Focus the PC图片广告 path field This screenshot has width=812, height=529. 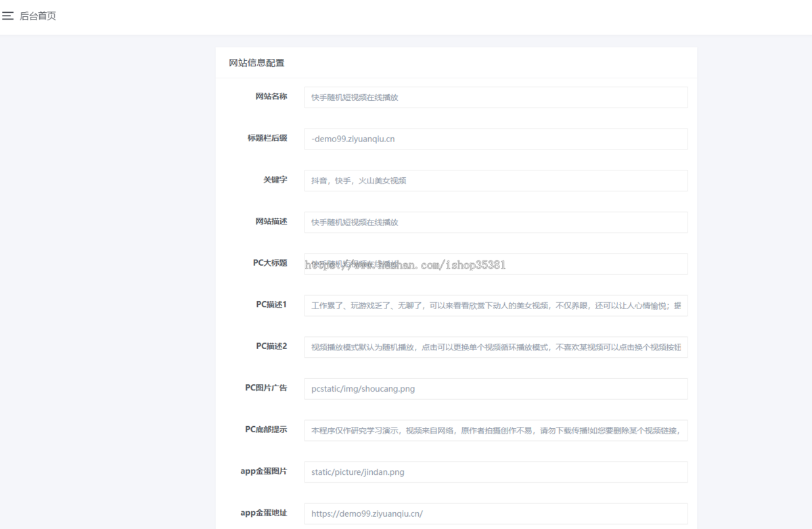coord(496,389)
